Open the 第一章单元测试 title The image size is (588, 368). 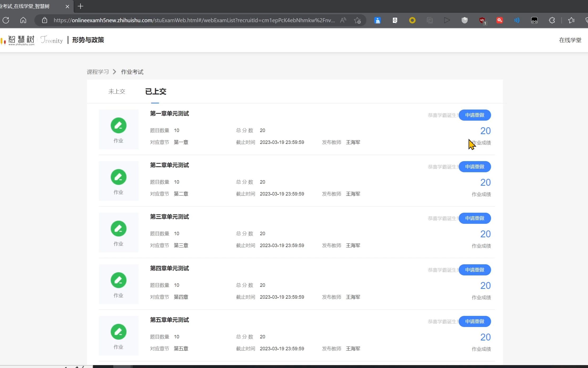(x=169, y=113)
